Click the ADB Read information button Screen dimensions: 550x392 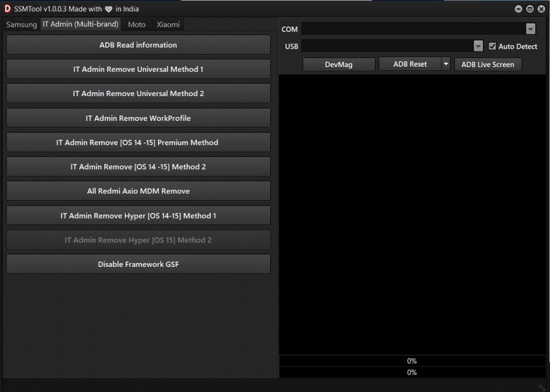(x=138, y=45)
